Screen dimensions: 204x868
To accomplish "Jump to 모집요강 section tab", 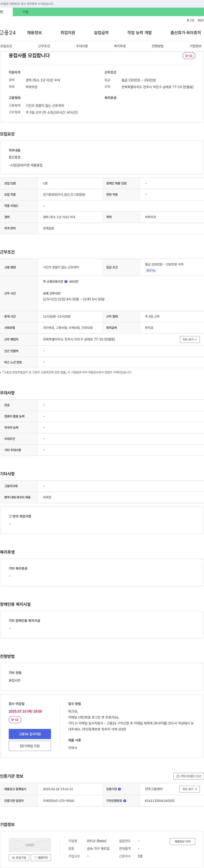I will click(6, 46).
